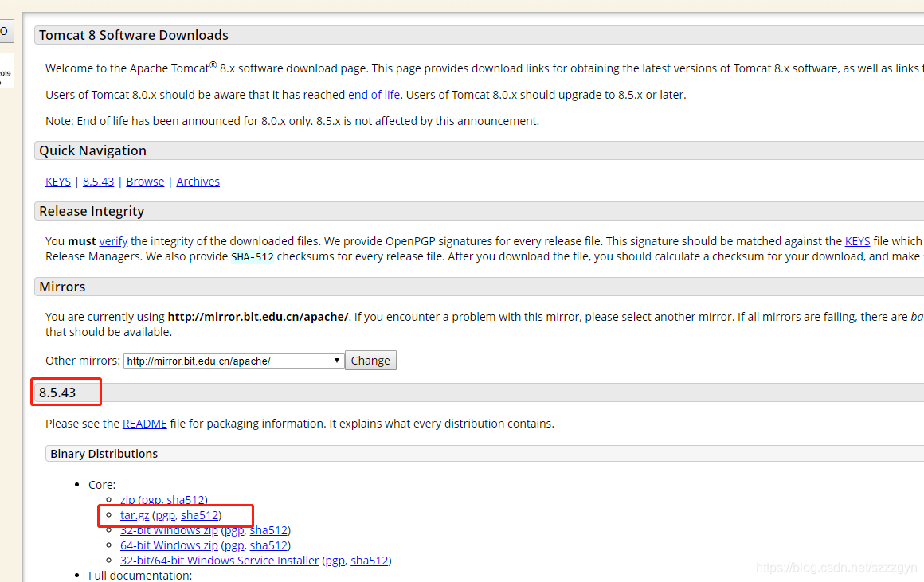Screen dimensions: 924x582
Task: Click the 'Release Integrity' heading
Action: [92, 212]
